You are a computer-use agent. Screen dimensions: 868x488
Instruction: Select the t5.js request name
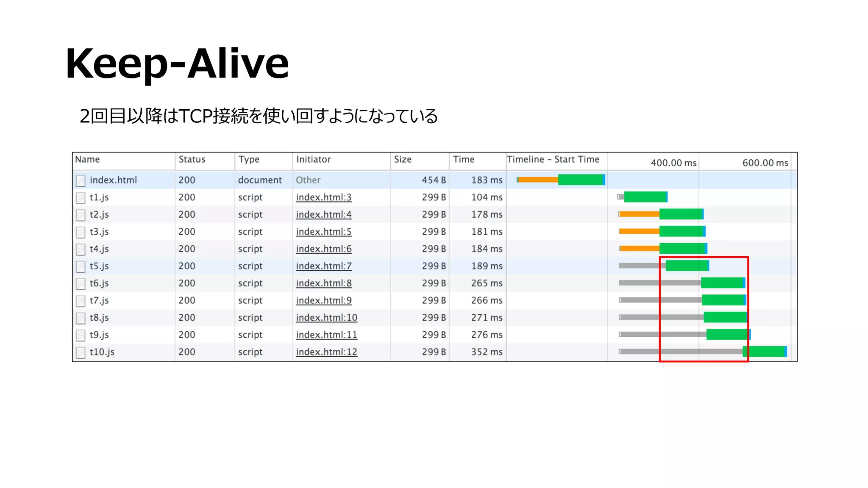[99, 266]
